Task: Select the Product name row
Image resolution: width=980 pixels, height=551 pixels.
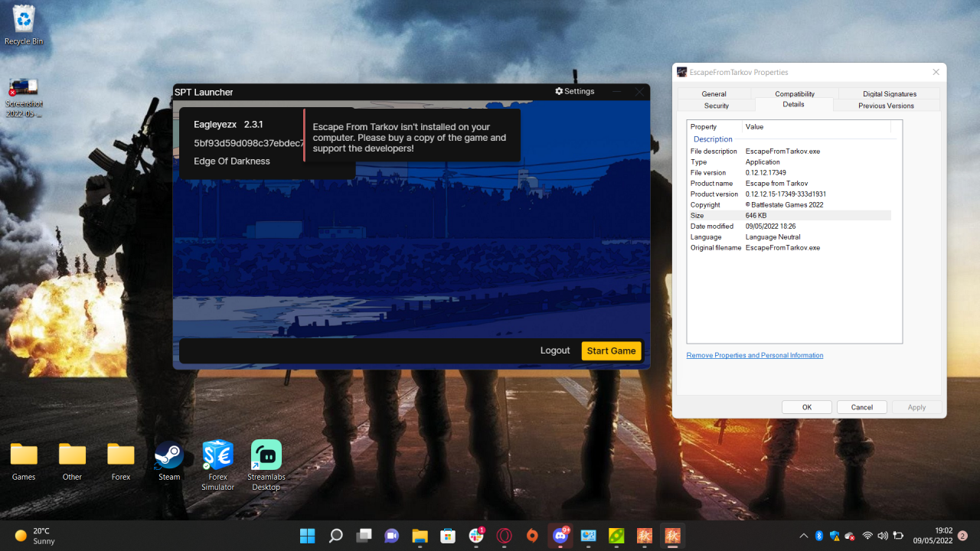Action: [x=790, y=184]
